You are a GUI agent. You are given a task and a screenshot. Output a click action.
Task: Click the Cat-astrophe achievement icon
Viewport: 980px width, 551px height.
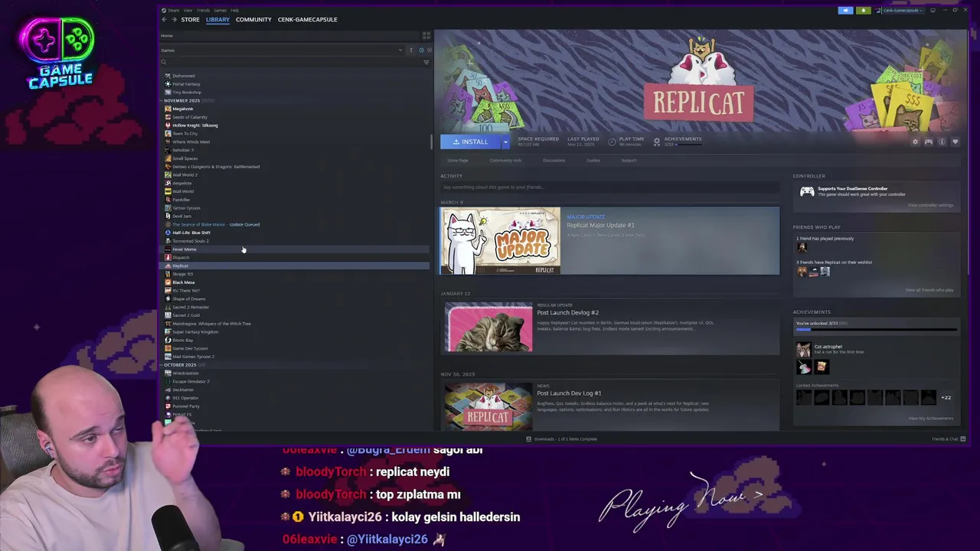coord(803,350)
